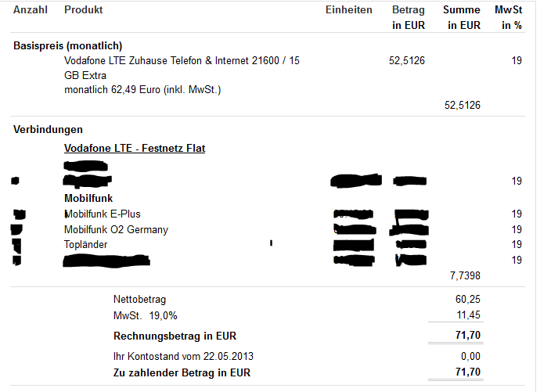Click Ihr Kontostand vom 22.05.2013 line
Image resolution: width=540 pixels, height=392 pixels.
point(184,356)
